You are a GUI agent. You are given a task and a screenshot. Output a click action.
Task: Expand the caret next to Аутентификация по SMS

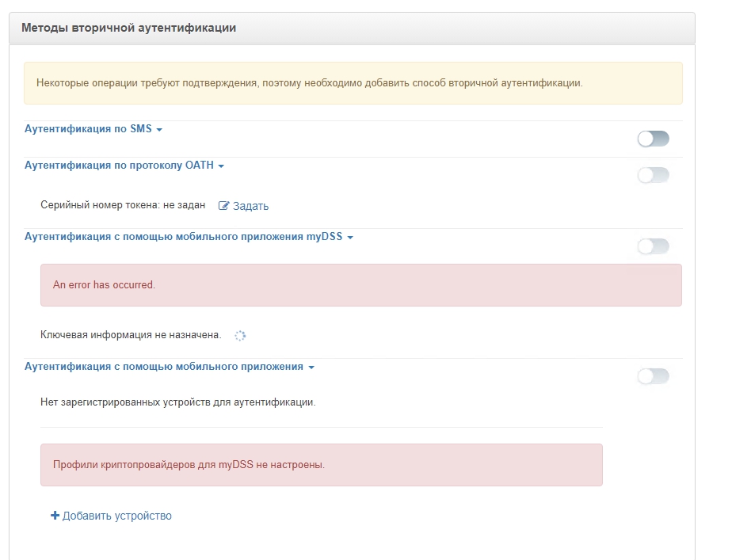tap(159, 130)
